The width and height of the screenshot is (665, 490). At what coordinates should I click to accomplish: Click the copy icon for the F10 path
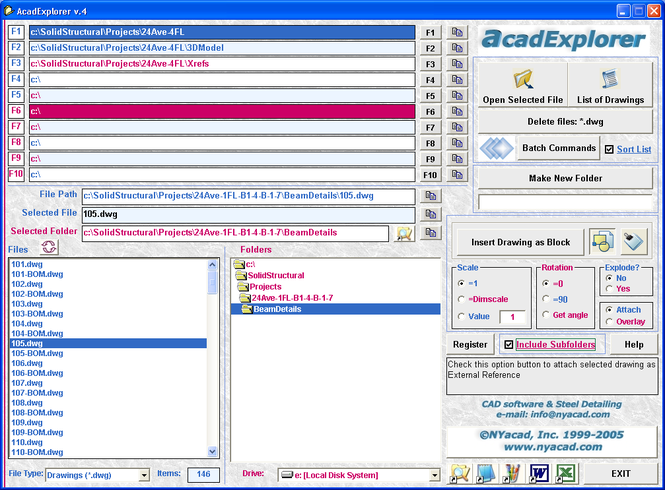point(457,174)
